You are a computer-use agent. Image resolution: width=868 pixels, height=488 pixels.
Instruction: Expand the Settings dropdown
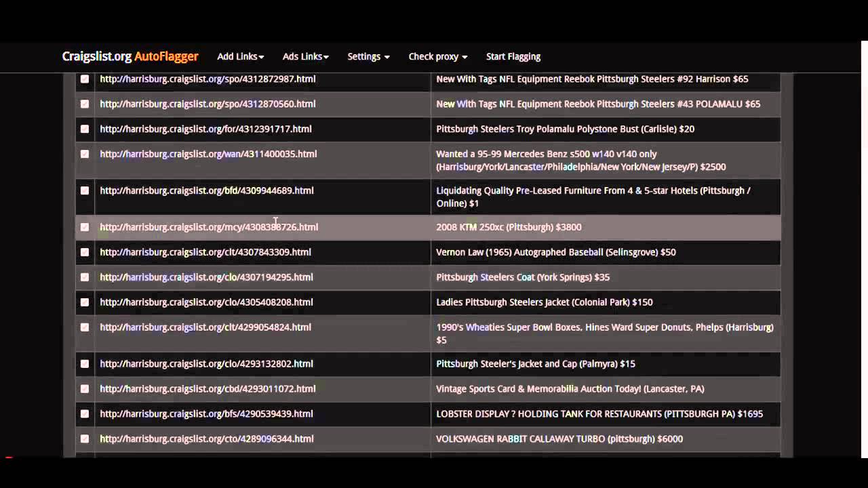(368, 56)
